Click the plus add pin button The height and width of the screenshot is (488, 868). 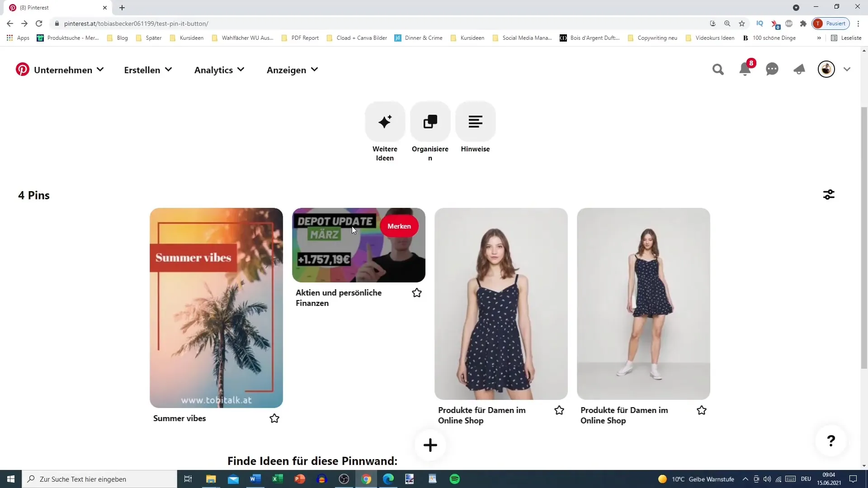(430, 445)
